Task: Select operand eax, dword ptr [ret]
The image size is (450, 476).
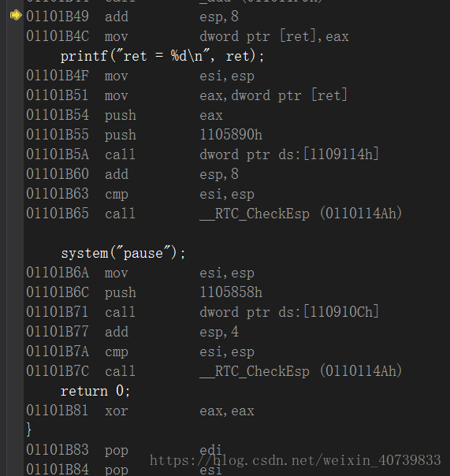Action: click(x=273, y=95)
